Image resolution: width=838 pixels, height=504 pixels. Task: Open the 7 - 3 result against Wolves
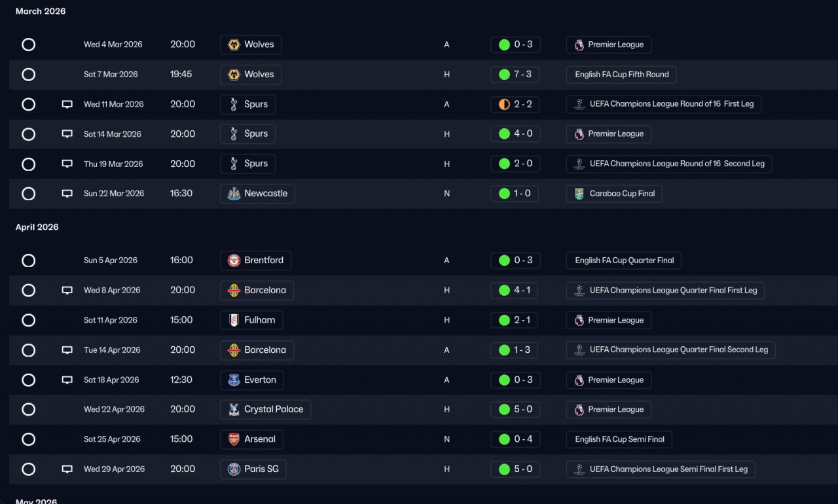tap(515, 75)
